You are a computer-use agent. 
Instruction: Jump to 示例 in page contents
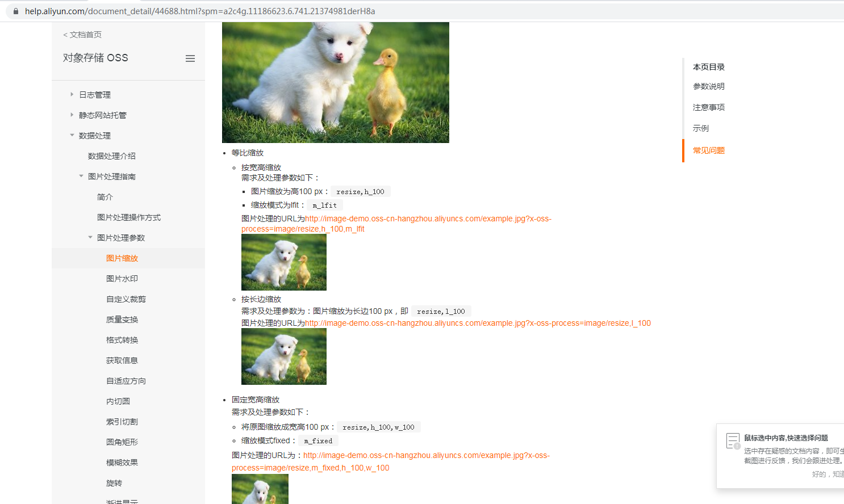[x=701, y=128]
